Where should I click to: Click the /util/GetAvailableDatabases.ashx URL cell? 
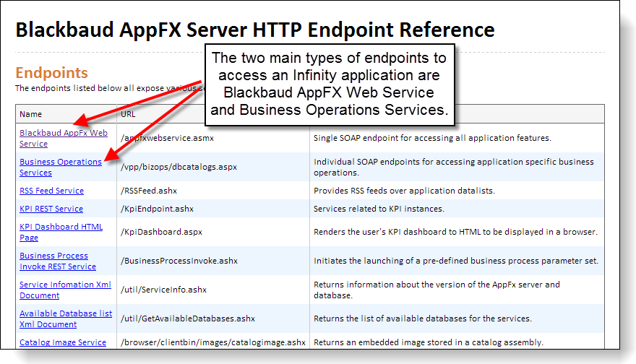[x=188, y=319]
